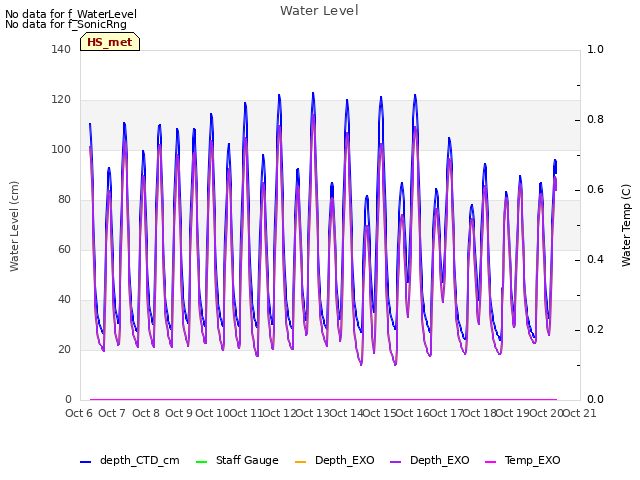Toggle Temp_EXO legend entry

(522, 460)
